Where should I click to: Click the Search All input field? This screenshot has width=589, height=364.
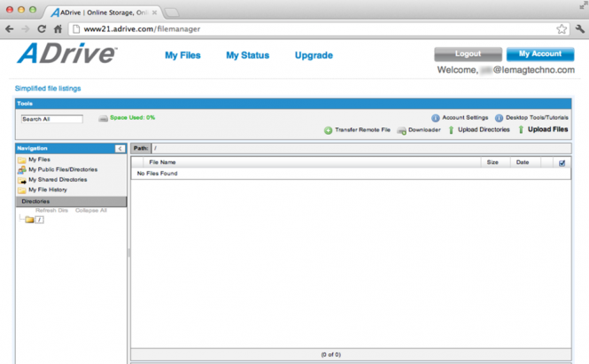pos(52,119)
